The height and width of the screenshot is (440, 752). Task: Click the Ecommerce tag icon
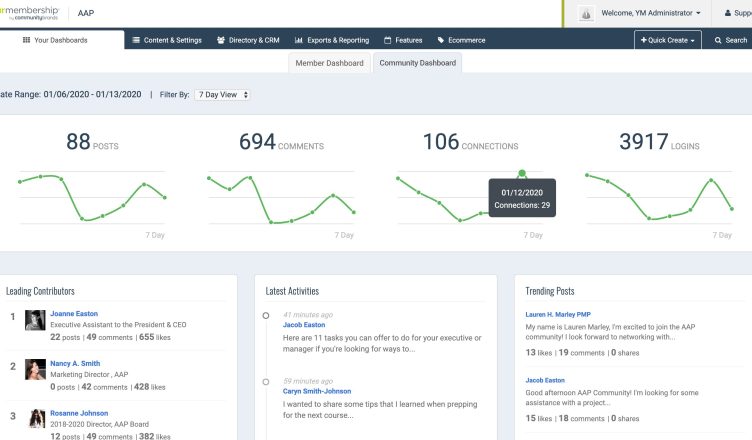point(442,41)
